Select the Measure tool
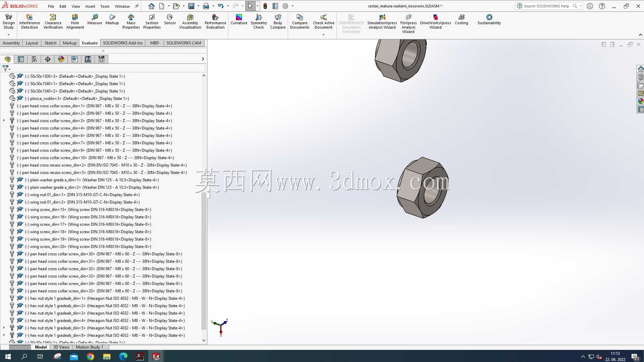 point(95,20)
